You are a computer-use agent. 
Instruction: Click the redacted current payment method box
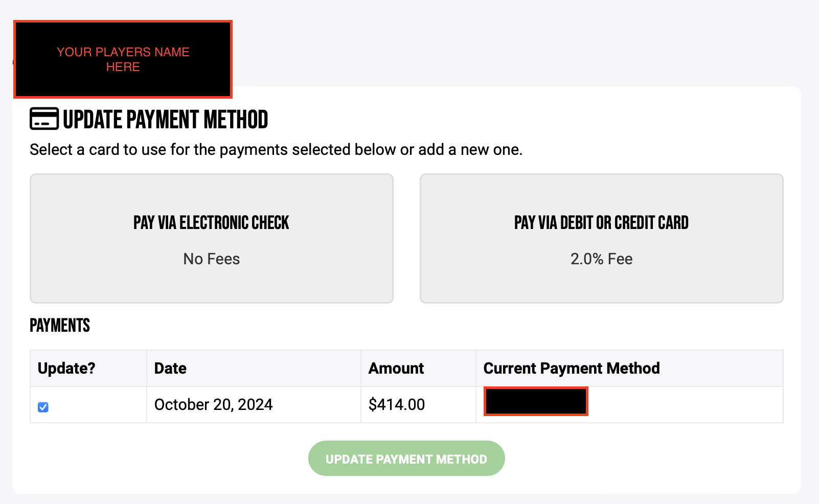pyautogui.click(x=536, y=401)
